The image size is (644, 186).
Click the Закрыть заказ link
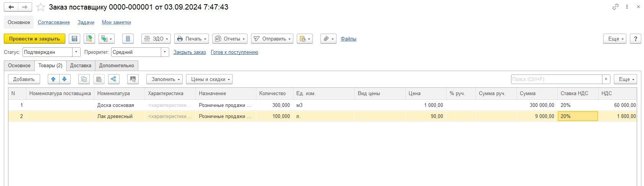(189, 52)
